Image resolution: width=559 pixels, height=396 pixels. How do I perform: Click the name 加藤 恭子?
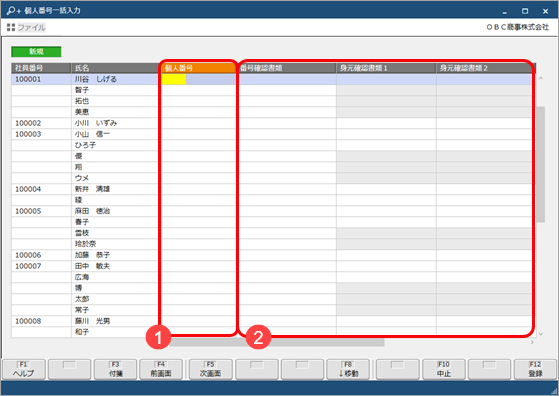(x=92, y=255)
